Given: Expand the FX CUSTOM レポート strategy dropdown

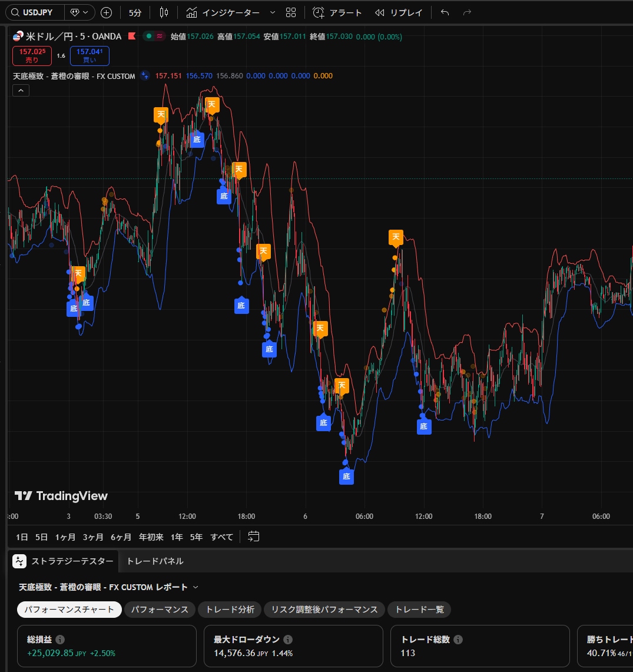Looking at the screenshot, I should 195,587.
